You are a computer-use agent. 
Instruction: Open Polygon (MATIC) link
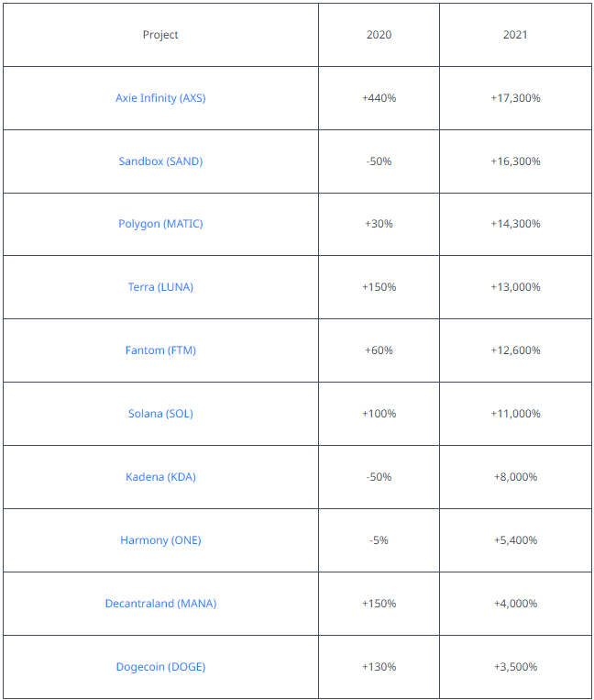[160, 224]
